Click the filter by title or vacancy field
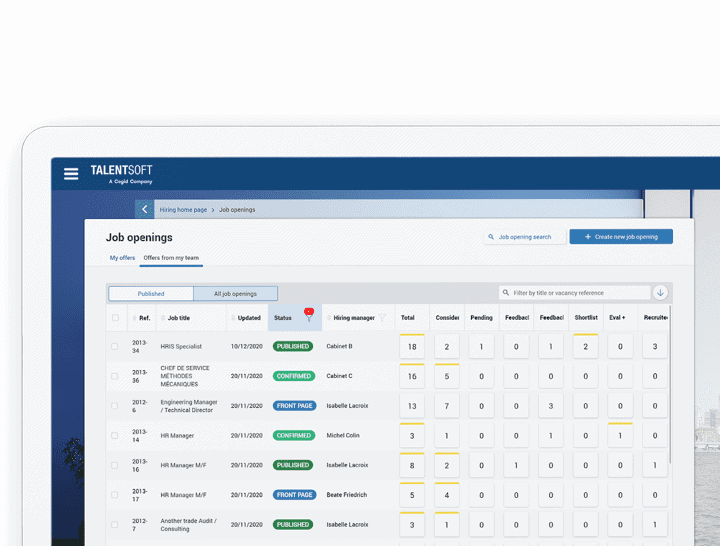Image resolution: width=720 pixels, height=546 pixels. click(x=580, y=293)
